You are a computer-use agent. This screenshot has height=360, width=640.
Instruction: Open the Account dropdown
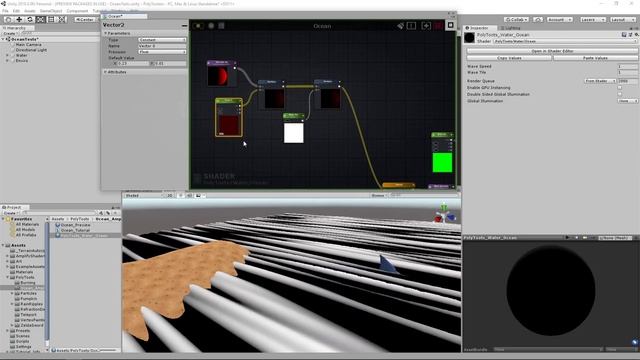(560, 19)
